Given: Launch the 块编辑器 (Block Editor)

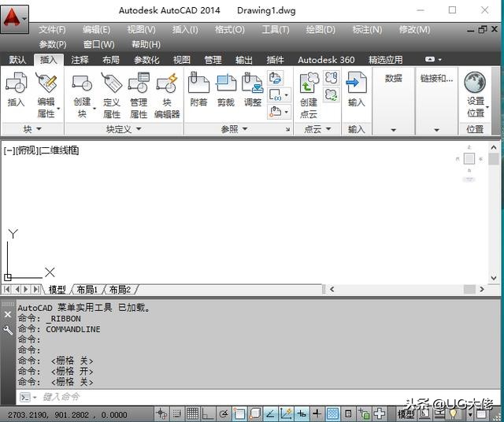Looking at the screenshot, I should [x=167, y=94].
